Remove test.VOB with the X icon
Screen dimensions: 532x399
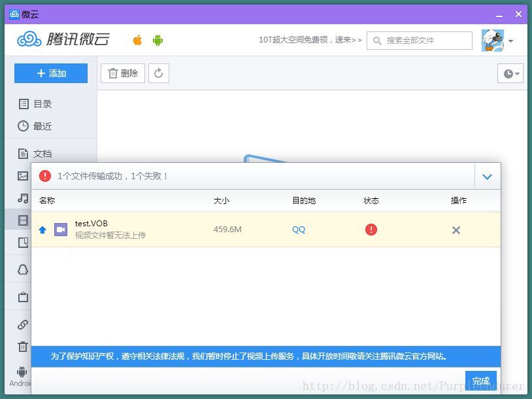(456, 230)
